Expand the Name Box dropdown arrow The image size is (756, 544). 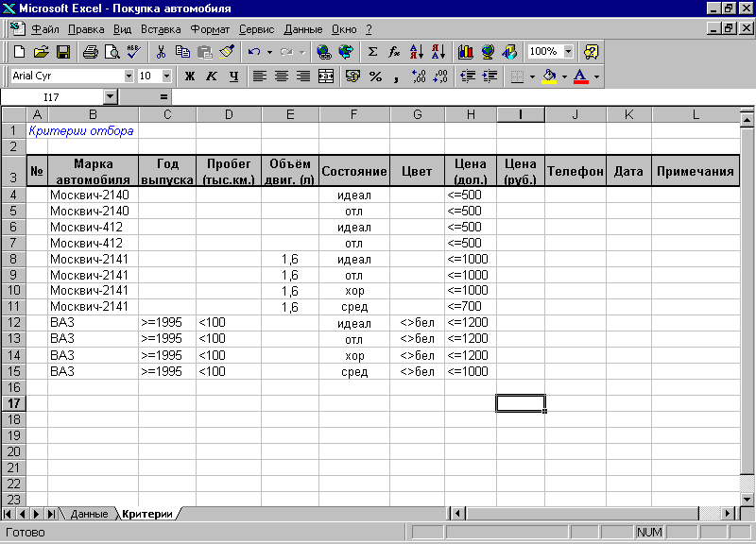click(x=111, y=97)
